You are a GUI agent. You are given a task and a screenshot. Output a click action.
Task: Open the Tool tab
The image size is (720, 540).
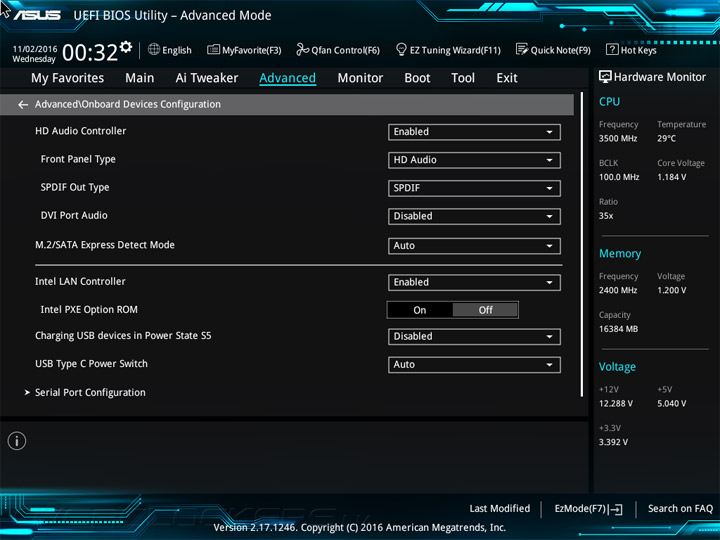(x=463, y=78)
